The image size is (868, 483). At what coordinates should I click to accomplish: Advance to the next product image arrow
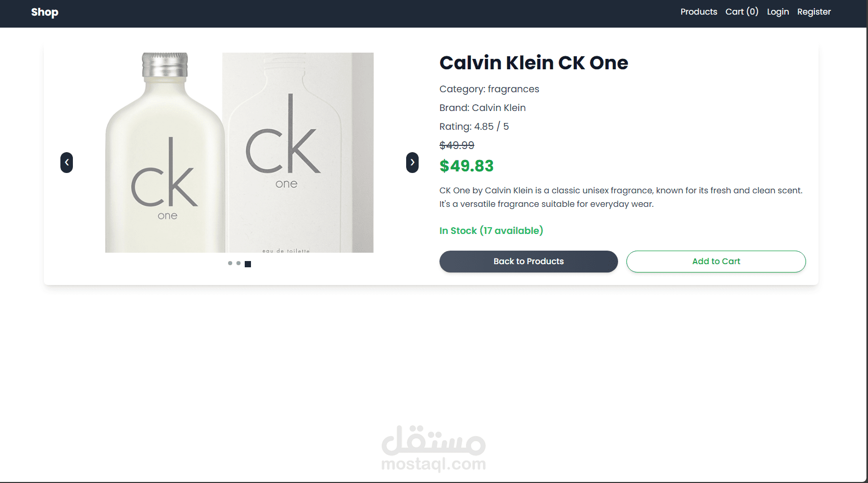[x=412, y=163]
